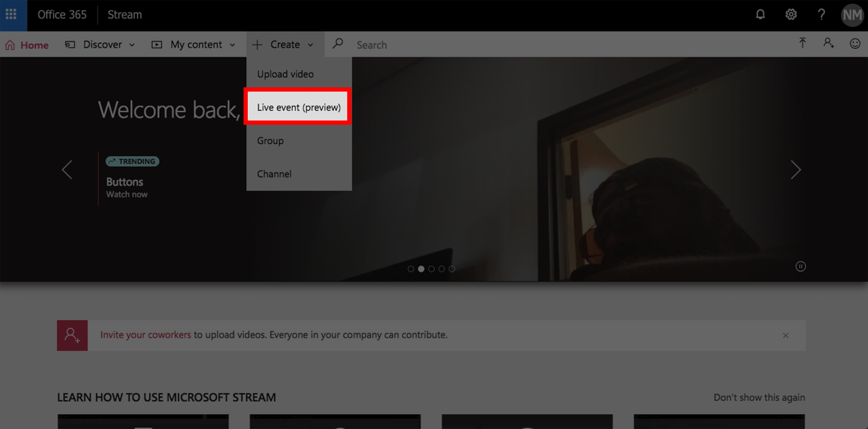Select the second carousel dot

421,269
